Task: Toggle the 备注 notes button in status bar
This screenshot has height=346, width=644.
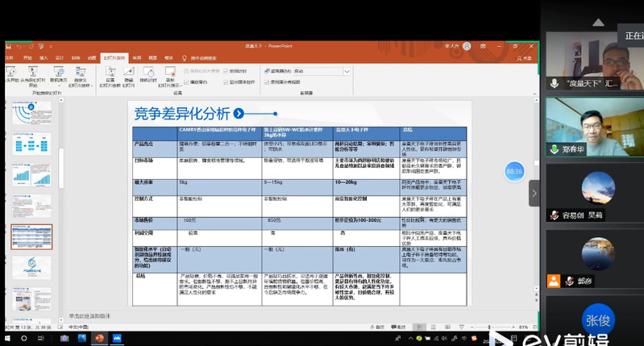Action: [x=377, y=327]
